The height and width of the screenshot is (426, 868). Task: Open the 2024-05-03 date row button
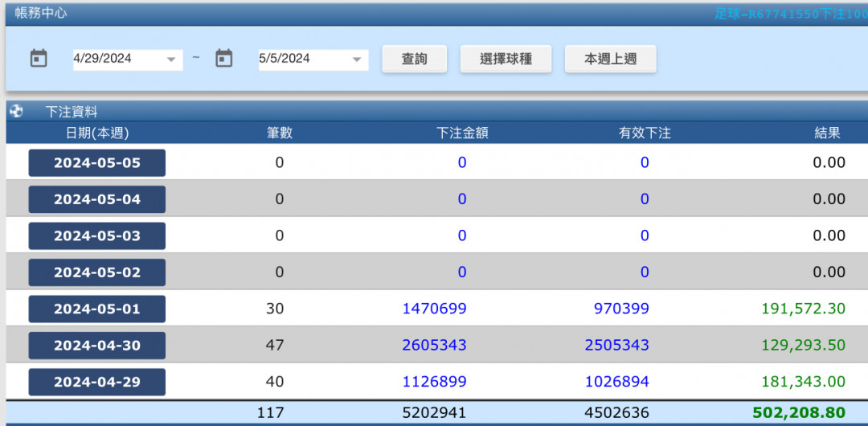click(x=97, y=236)
